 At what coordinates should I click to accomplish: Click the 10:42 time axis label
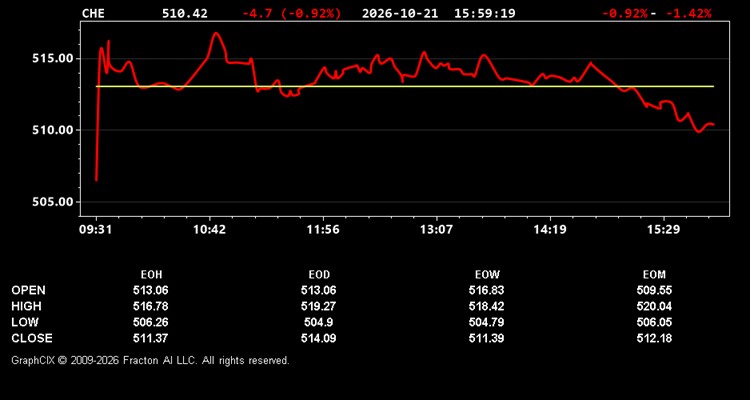pos(210,230)
